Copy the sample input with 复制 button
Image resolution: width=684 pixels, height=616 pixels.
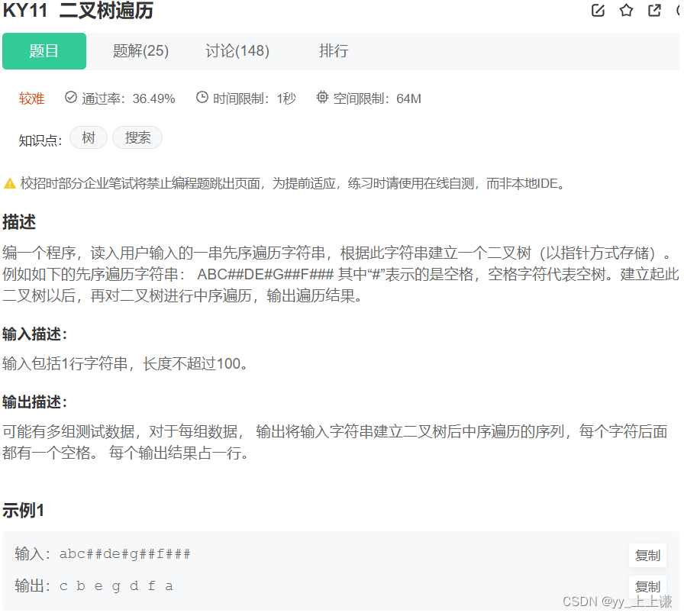click(647, 555)
